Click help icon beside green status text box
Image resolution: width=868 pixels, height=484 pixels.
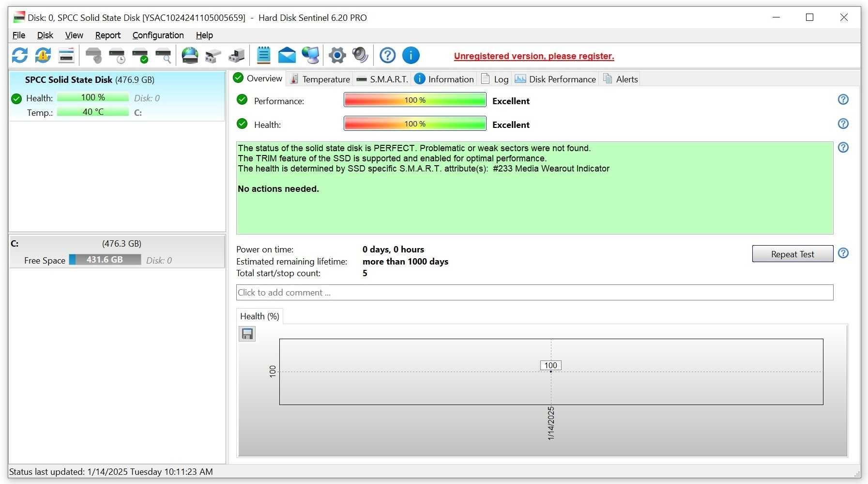tap(843, 147)
